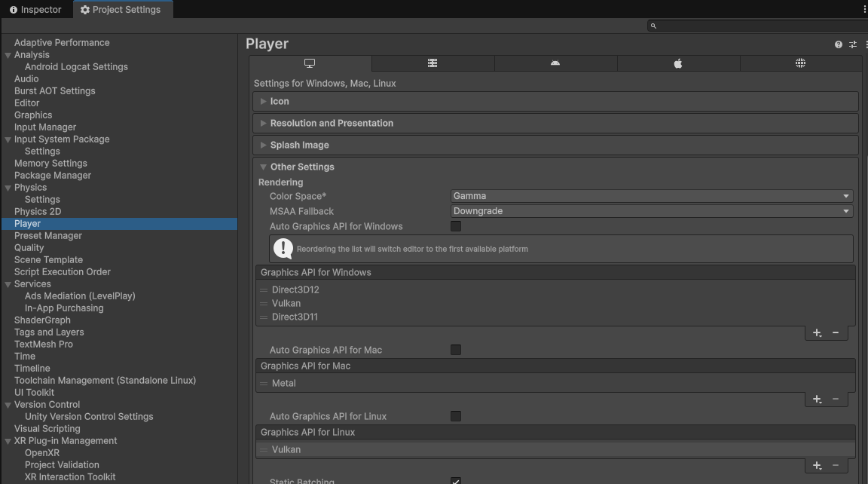Viewport: 868px width, 484px height.
Task: Collapse the Analysis tree group
Action: click(8, 55)
